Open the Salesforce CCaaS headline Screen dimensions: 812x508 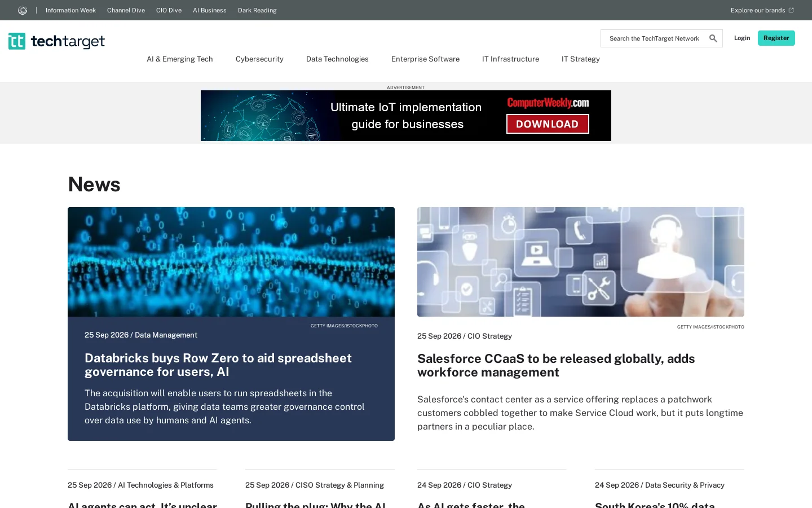tap(556, 365)
